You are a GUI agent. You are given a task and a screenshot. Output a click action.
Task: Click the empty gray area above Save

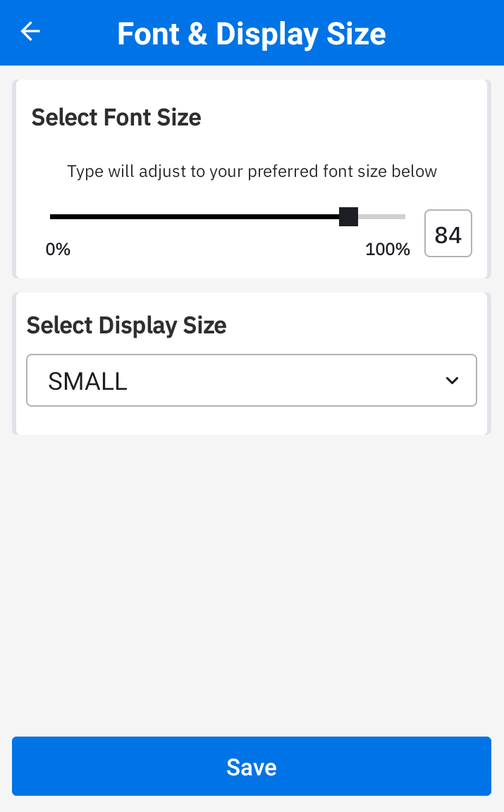coord(252,585)
